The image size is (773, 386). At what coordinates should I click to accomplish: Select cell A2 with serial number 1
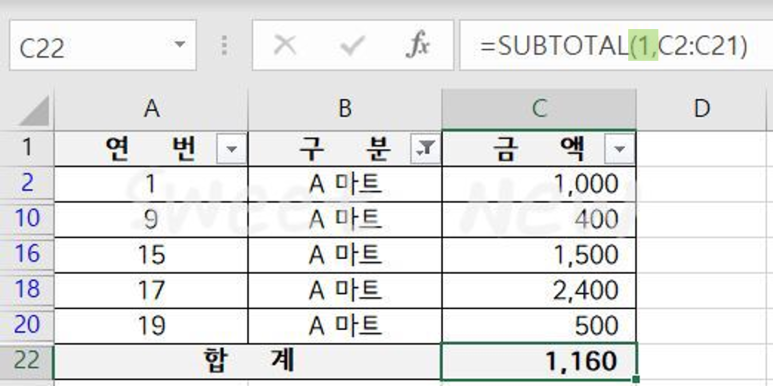(151, 184)
